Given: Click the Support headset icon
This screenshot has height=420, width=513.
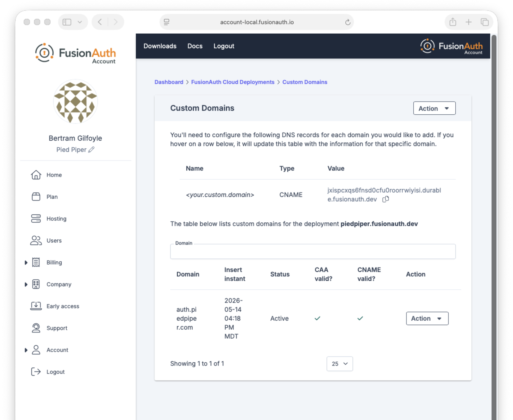Looking at the screenshot, I should point(36,328).
